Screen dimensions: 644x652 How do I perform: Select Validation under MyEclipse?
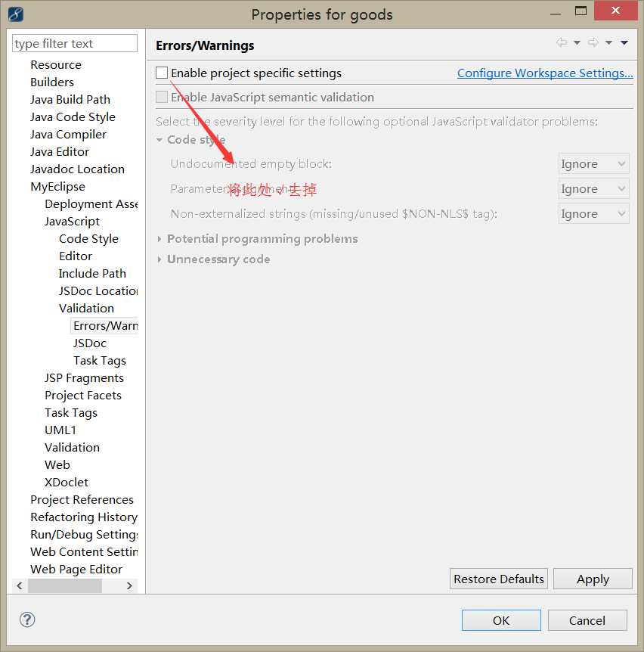(x=73, y=448)
